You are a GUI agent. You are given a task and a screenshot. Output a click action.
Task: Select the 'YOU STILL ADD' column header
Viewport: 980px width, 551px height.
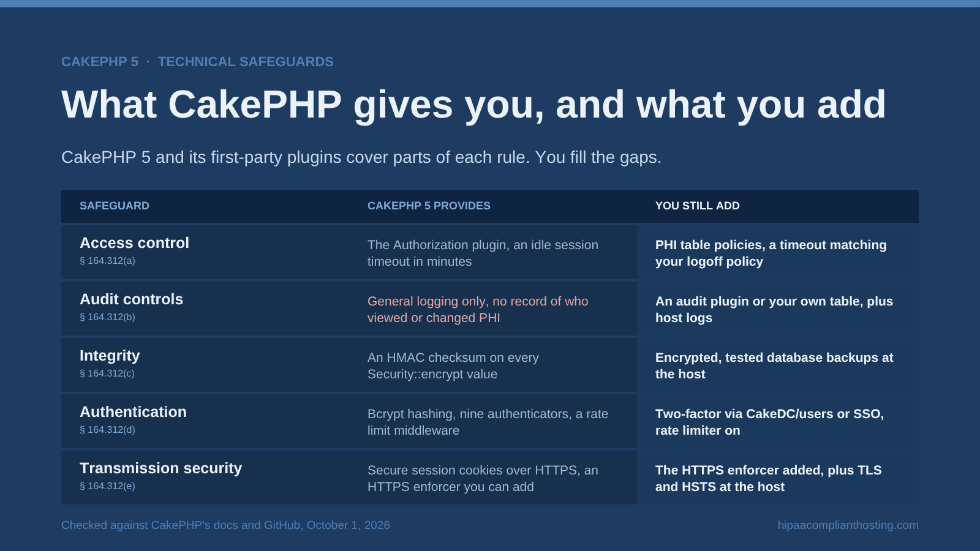point(697,206)
